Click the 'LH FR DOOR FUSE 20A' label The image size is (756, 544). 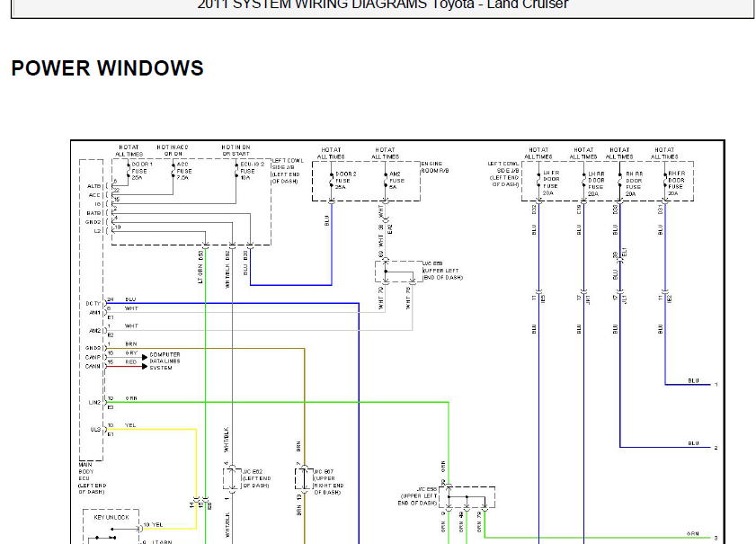[551, 183]
